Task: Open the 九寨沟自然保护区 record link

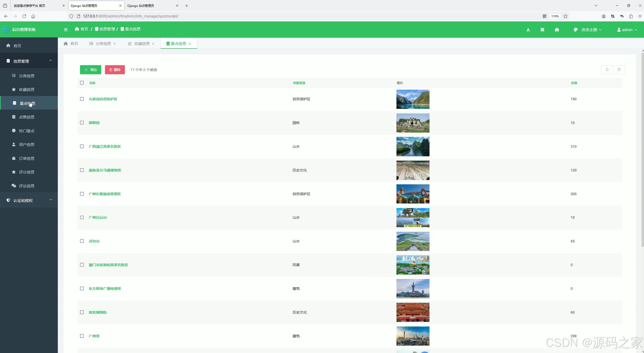Action: coord(103,99)
